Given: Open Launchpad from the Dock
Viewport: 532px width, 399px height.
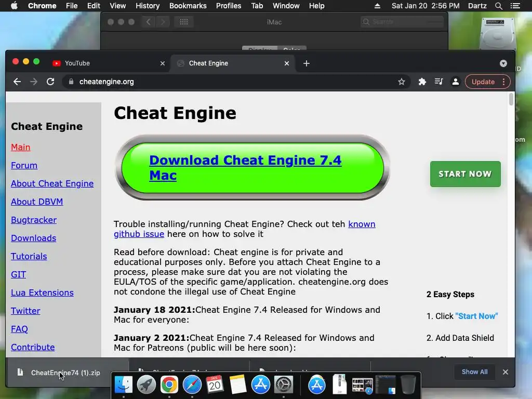Looking at the screenshot, I should [x=146, y=384].
